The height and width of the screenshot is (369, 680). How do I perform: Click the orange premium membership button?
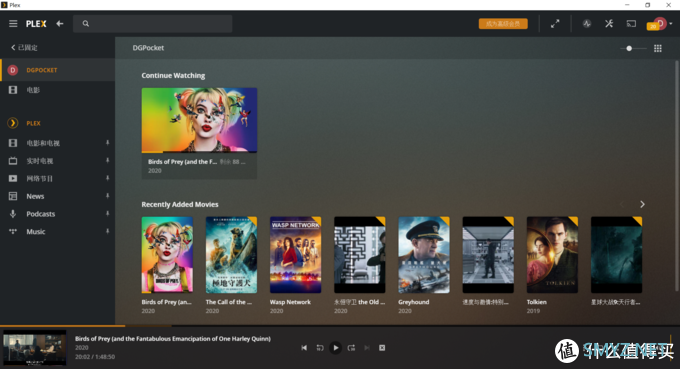503,24
